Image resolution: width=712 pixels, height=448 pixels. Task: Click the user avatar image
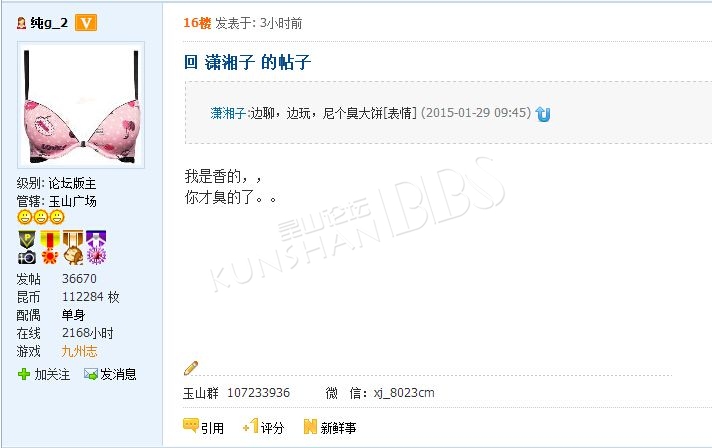pos(81,105)
